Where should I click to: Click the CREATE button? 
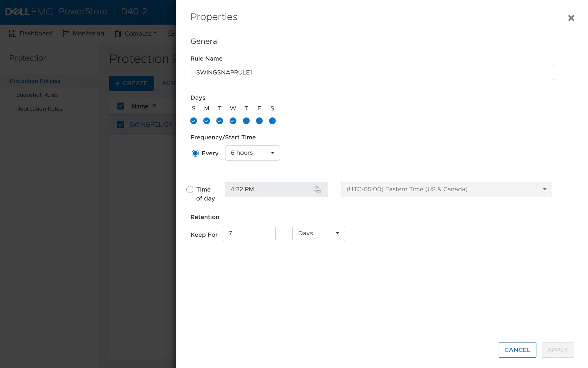(x=131, y=83)
